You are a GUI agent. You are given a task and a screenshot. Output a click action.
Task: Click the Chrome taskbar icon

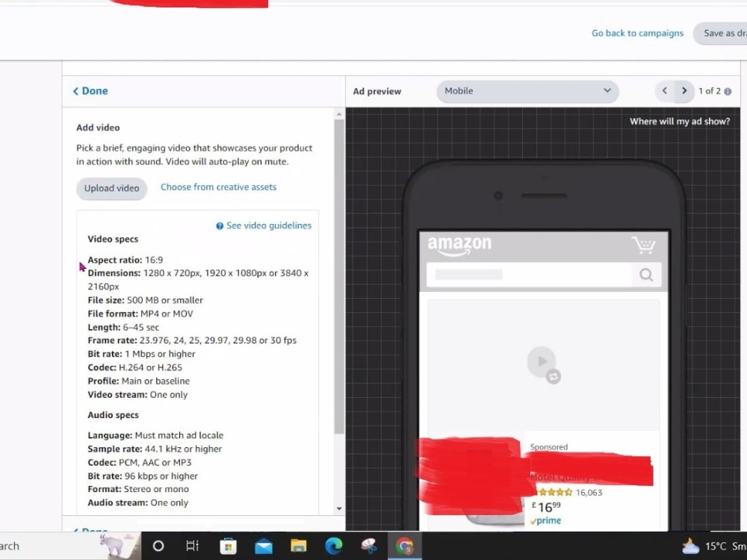[x=404, y=546]
